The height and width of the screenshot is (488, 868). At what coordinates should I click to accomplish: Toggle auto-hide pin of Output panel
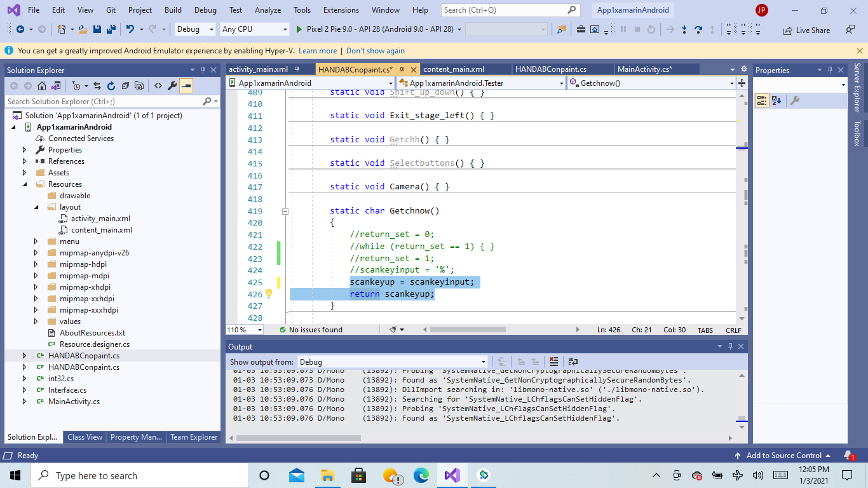pos(730,346)
